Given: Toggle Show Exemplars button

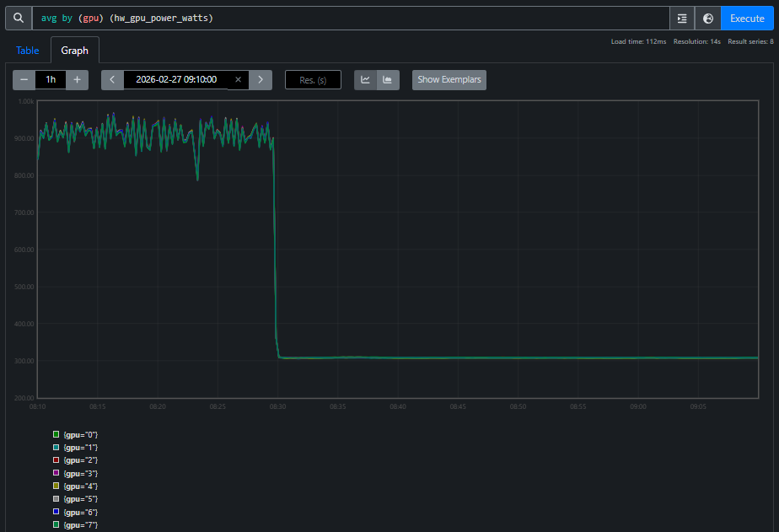Looking at the screenshot, I should [449, 80].
